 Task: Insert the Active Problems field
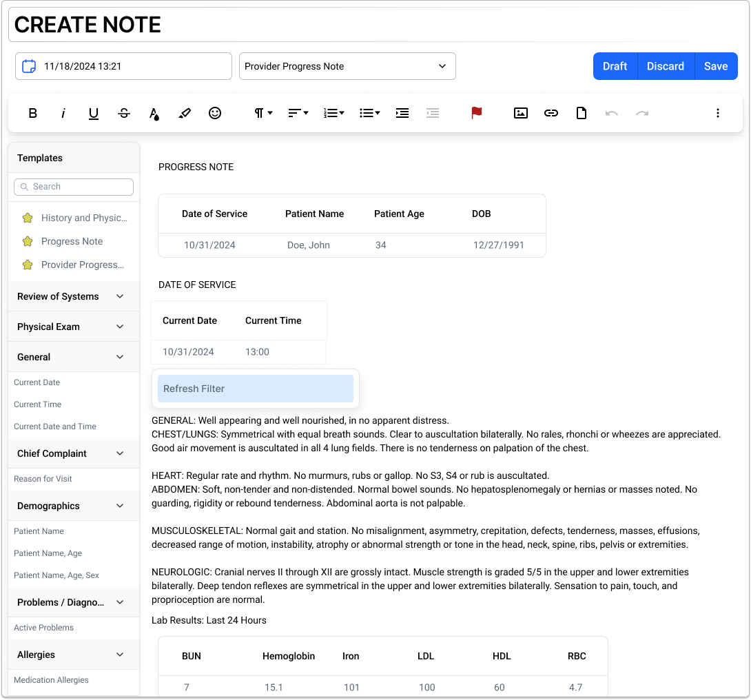click(43, 628)
